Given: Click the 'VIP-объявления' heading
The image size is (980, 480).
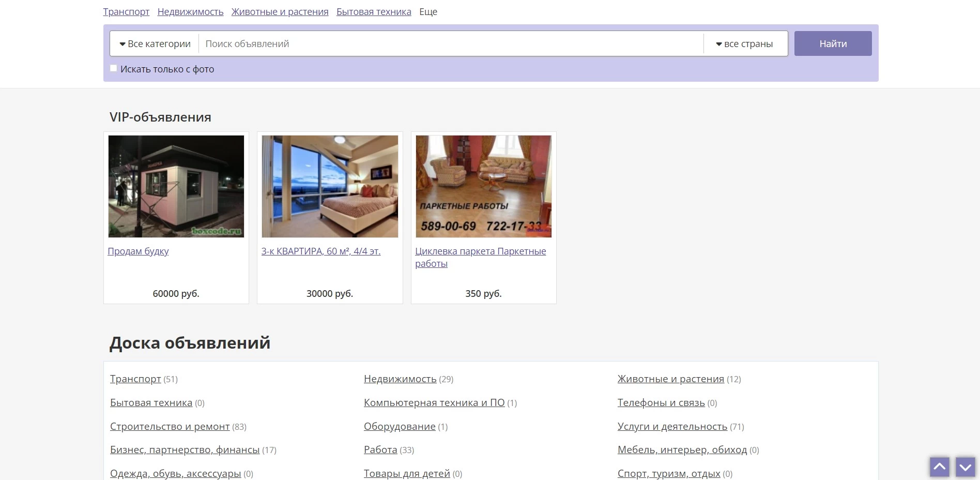Looking at the screenshot, I should 160,117.
